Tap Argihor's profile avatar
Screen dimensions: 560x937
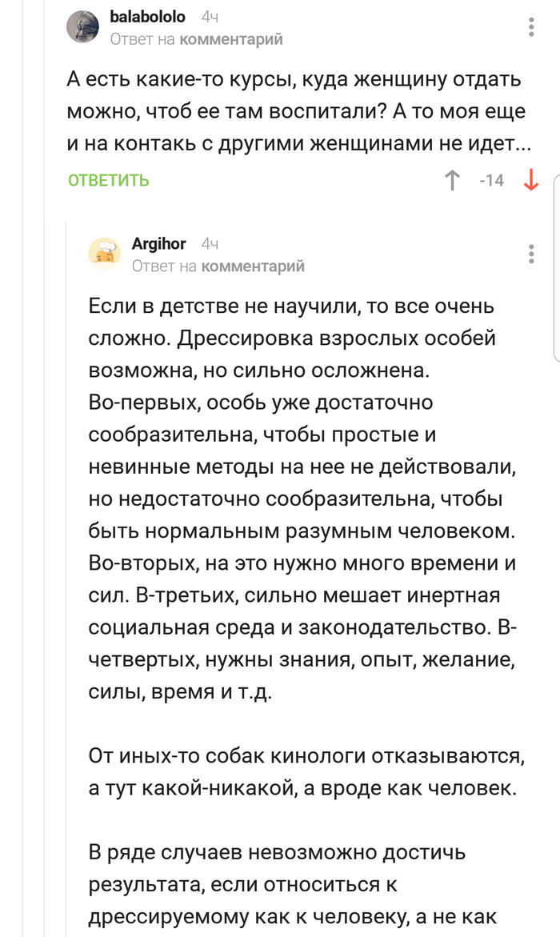click(x=105, y=254)
